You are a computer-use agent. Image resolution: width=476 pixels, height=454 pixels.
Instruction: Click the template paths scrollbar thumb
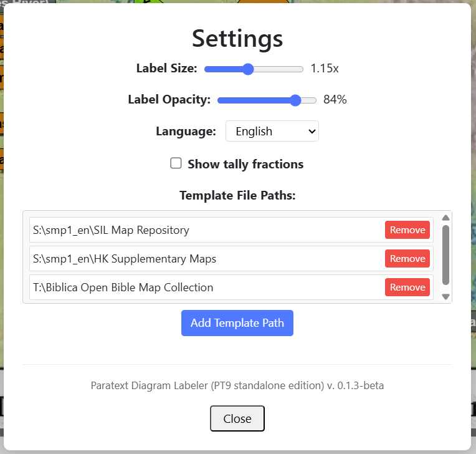(x=445, y=254)
